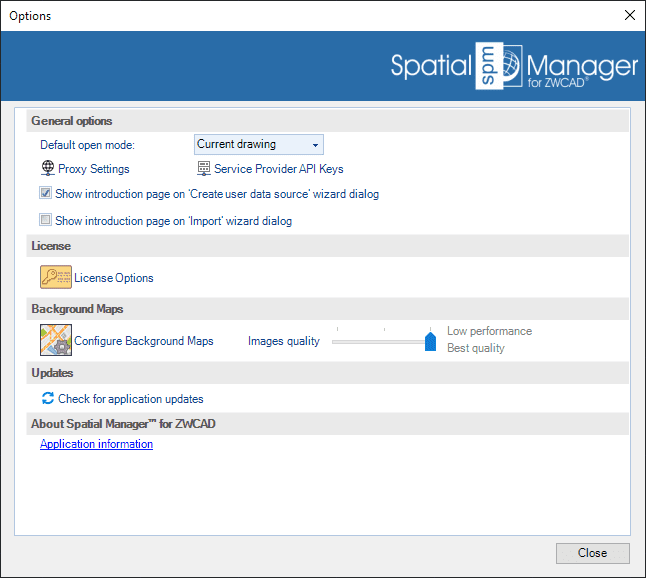Click the Spatial Manager logo in the banner
Image resolution: width=646 pixels, height=578 pixels.
click(514, 66)
